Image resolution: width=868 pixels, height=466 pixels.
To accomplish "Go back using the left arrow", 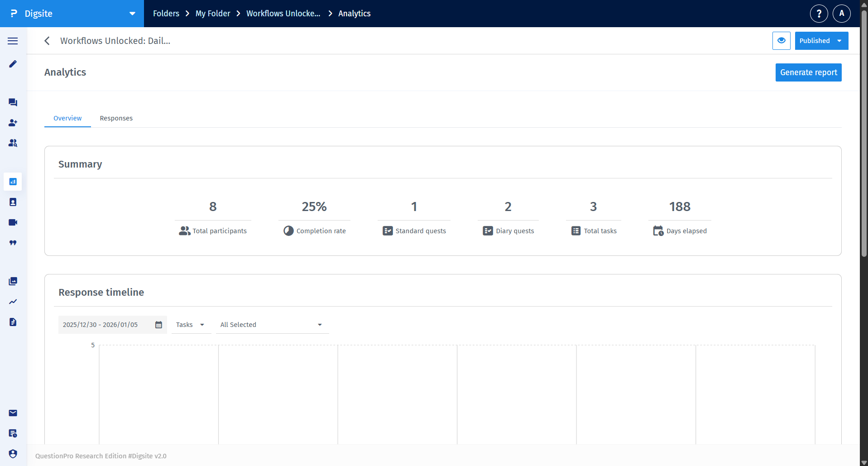I will (47, 41).
